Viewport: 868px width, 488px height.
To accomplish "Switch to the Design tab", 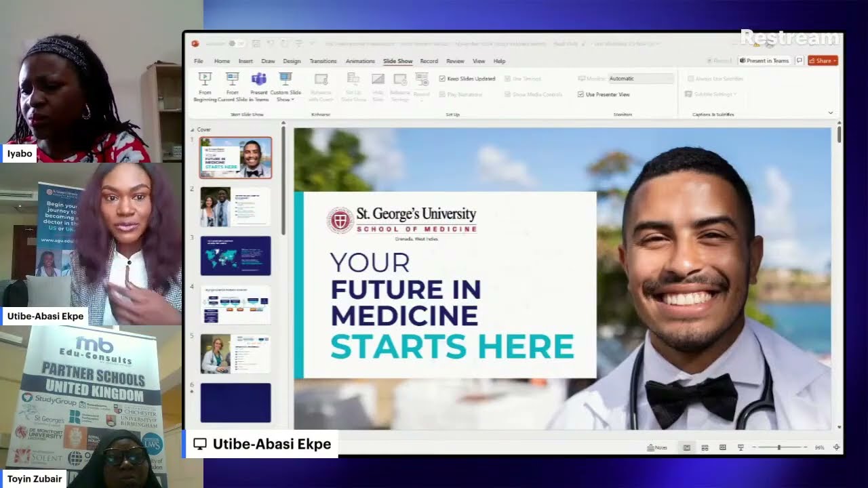I will [x=292, y=61].
